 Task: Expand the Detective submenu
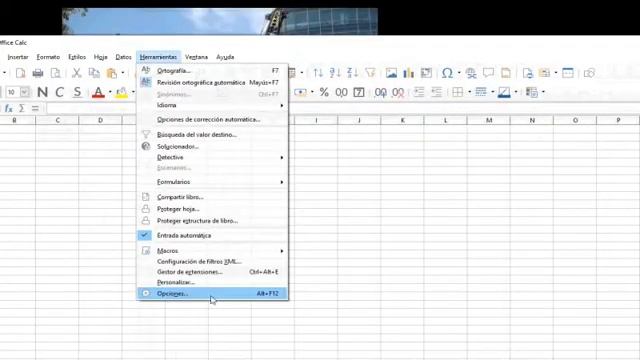212,158
